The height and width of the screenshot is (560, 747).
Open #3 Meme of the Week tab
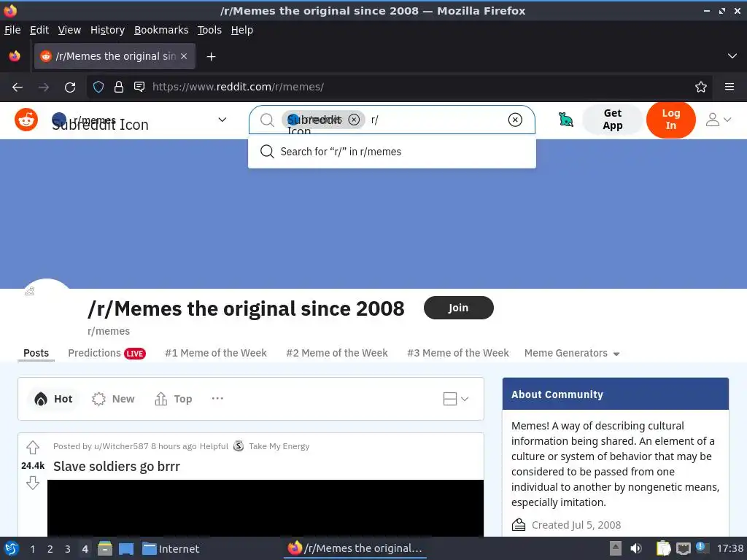coord(458,354)
